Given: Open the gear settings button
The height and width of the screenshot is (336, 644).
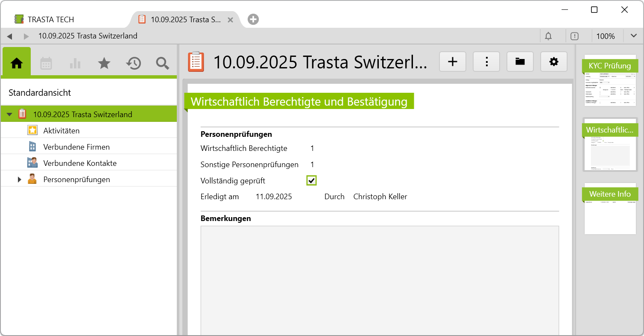Looking at the screenshot, I should point(554,62).
